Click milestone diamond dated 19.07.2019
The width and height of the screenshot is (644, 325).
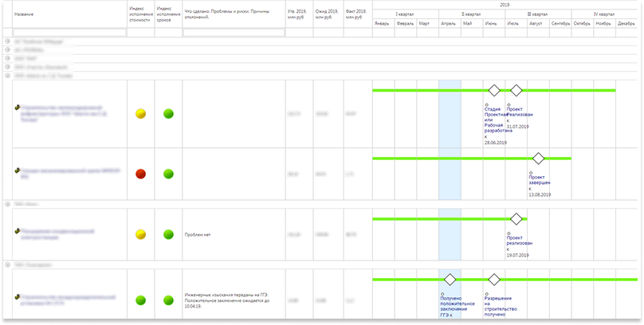pyautogui.click(x=516, y=218)
